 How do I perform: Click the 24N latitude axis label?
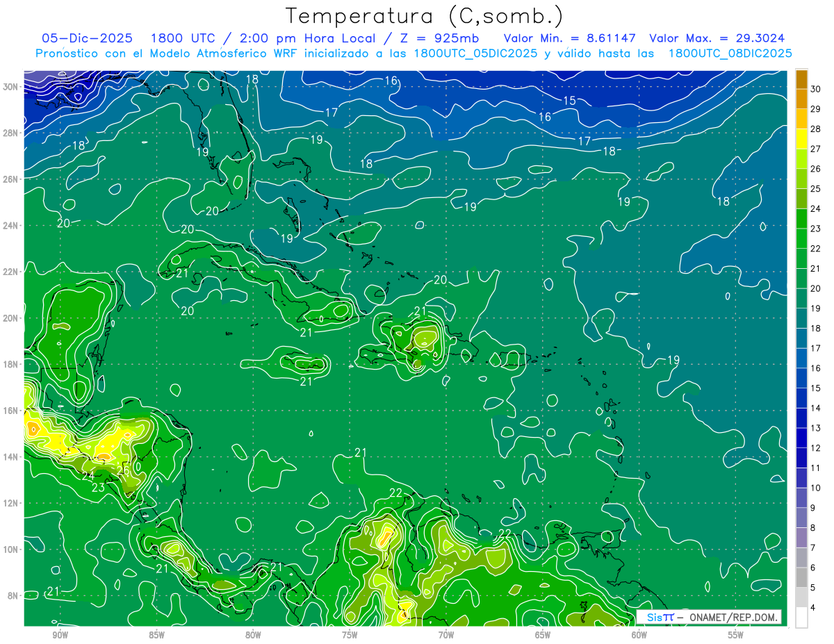point(10,226)
